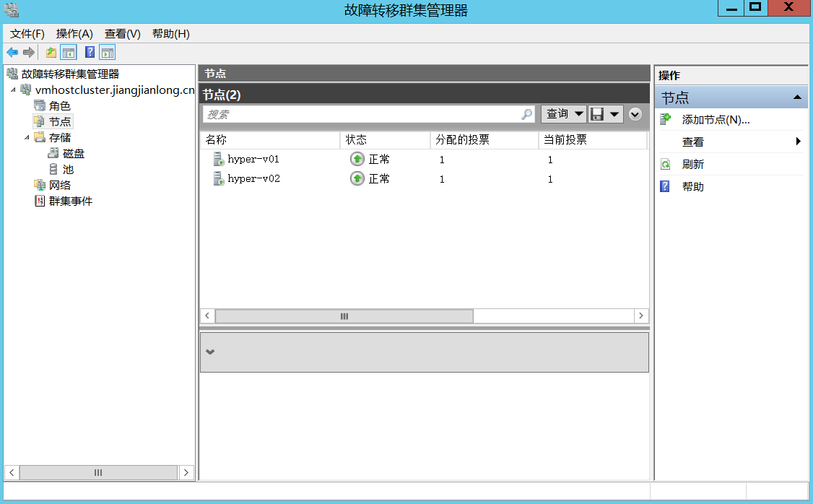Expand the search options round chevron button

click(x=635, y=114)
